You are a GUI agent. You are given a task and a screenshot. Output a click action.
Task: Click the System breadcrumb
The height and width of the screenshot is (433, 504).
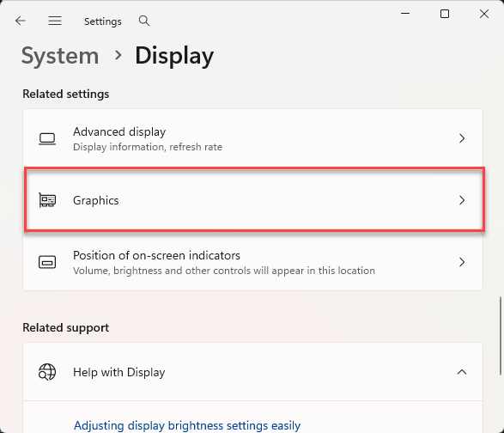[x=60, y=56]
